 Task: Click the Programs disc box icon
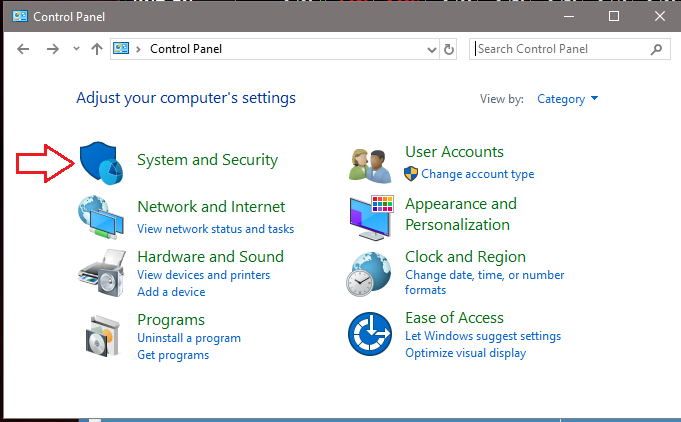[102, 336]
